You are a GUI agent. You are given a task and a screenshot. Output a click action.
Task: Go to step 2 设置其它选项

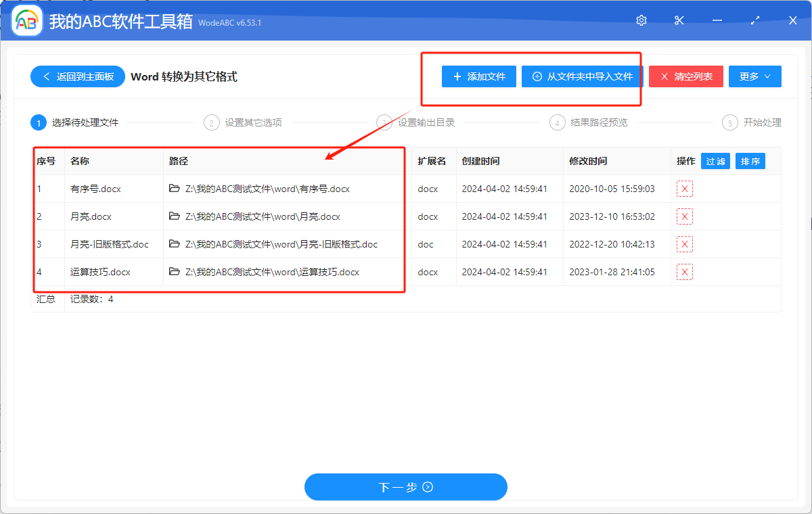tap(244, 122)
